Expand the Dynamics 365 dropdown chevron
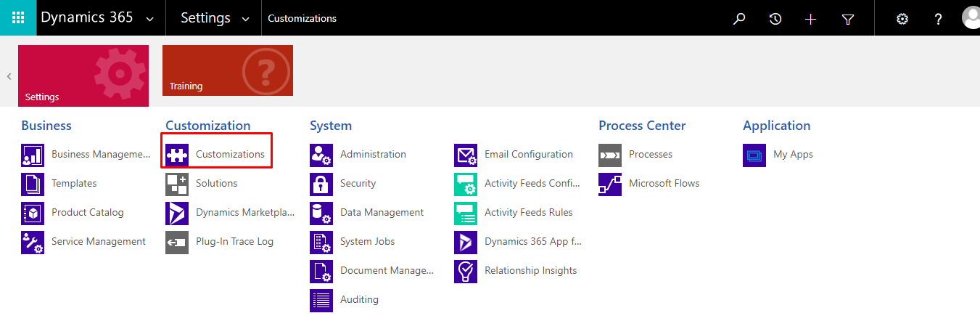Image resolution: width=980 pixels, height=329 pixels. tap(150, 19)
